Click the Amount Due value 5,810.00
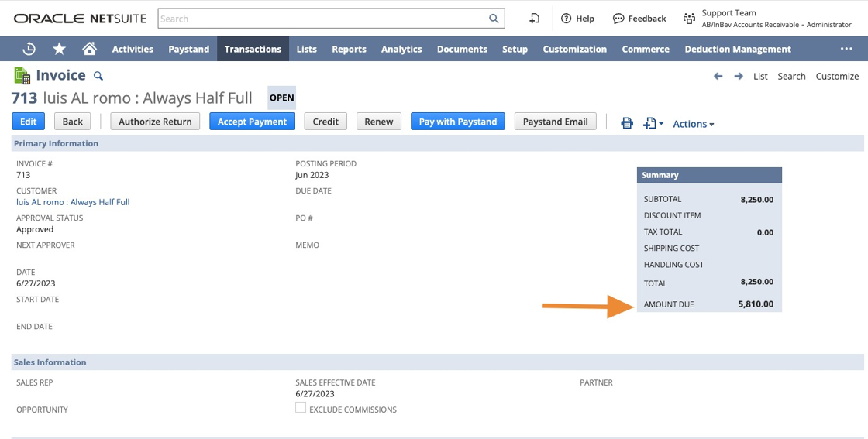Screen dimensions: 868x439 [756, 304]
